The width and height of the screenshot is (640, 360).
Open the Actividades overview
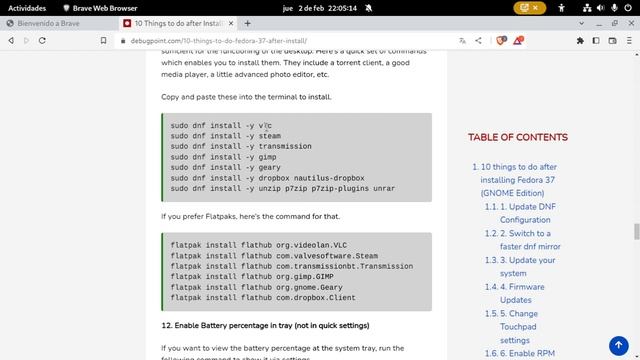coord(27,8)
